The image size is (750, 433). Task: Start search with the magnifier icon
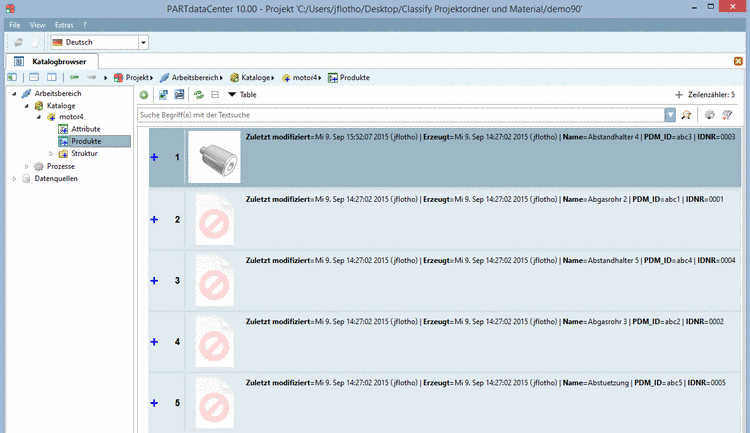[x=686, y=115]
